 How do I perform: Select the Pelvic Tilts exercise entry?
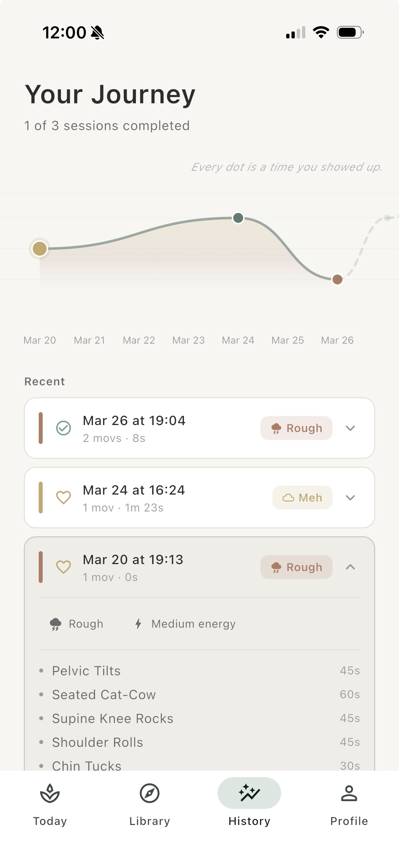click(86, 671)
